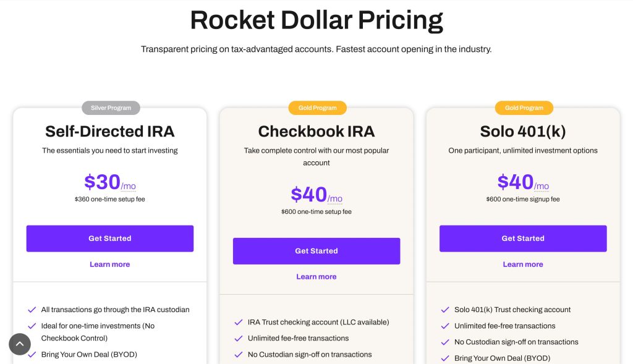Open Learn more under Checkbook IRA
This screenshot has height=364, width=633.
pos(316,277)
